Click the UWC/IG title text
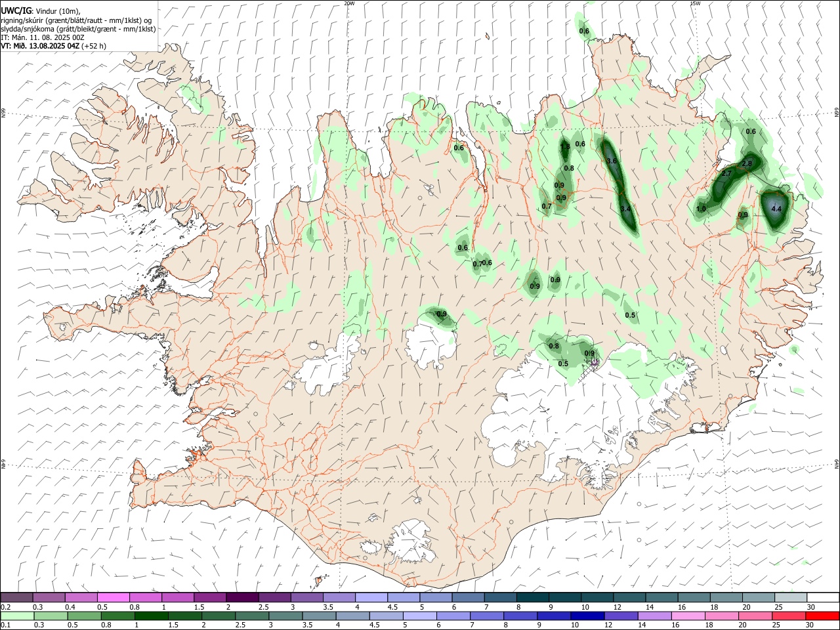 (x=16, y=10)
